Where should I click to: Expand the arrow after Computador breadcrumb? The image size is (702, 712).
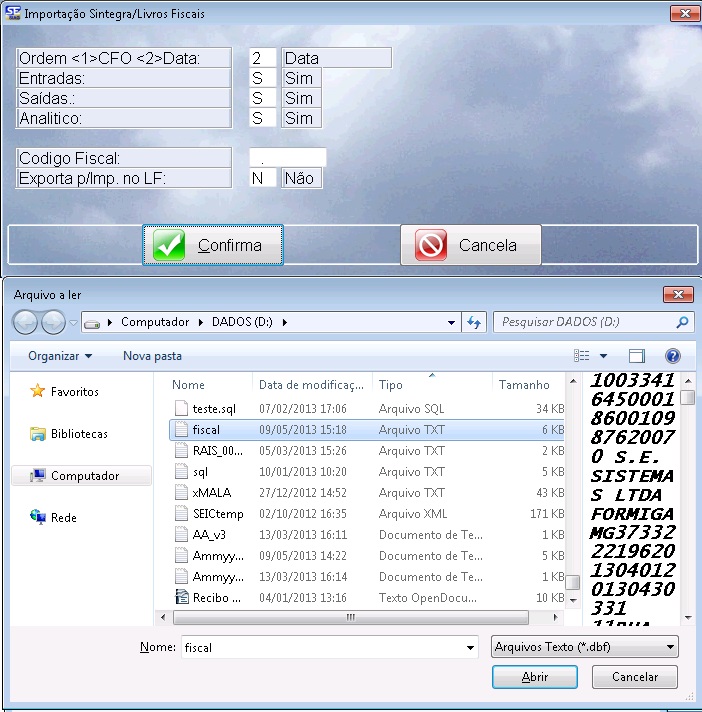[201, 322]
